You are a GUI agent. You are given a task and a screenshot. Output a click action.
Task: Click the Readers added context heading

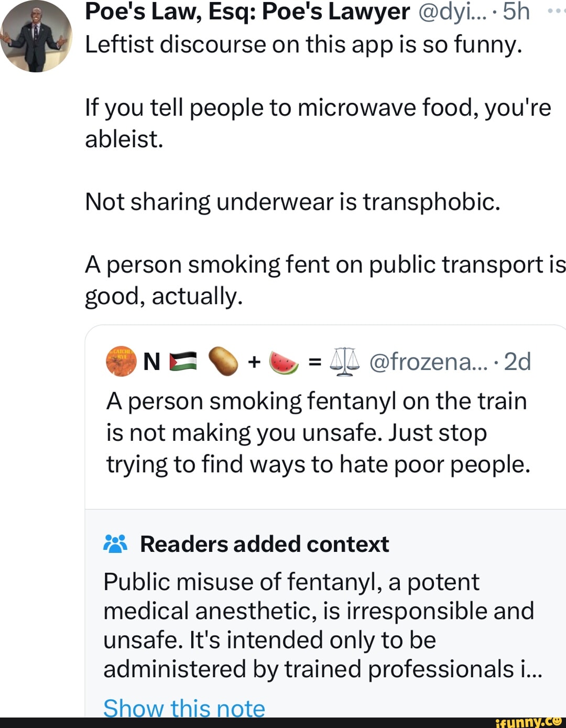point(264,544)
